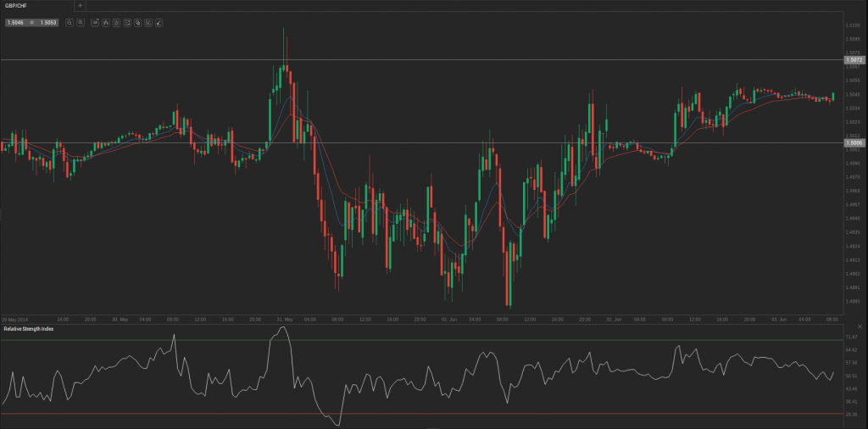Select the pencil drawing tool icon

click(x=159, y=23)
